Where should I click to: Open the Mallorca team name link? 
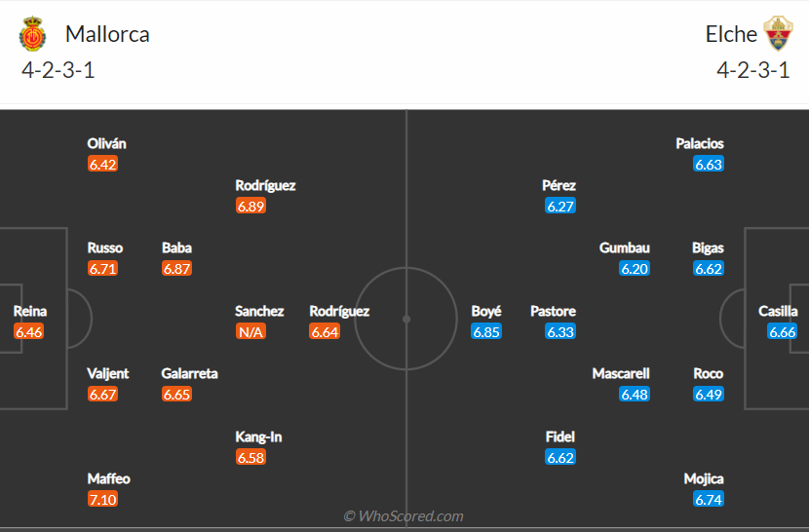107,34
